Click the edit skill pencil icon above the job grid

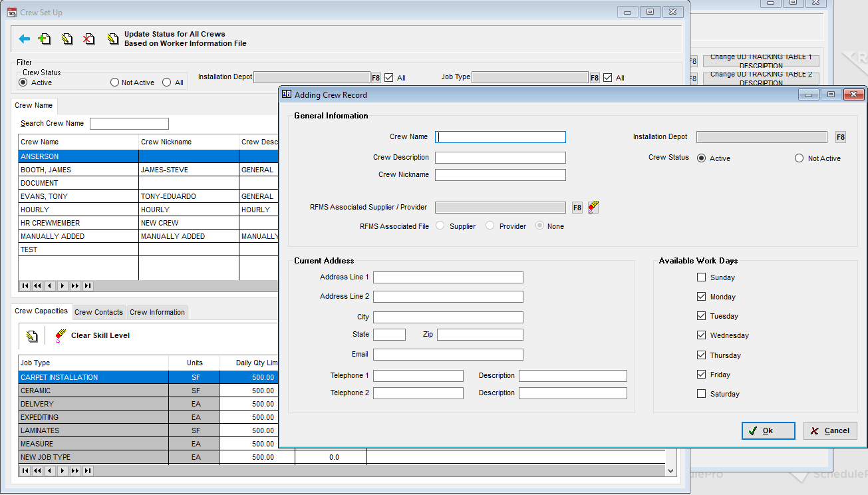tap(31, 336)
